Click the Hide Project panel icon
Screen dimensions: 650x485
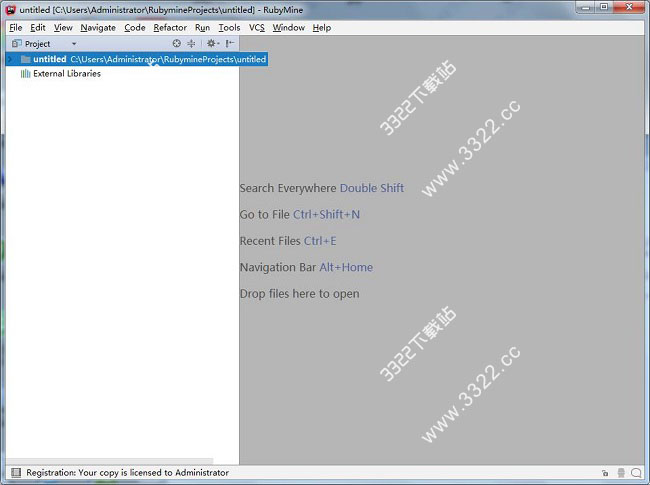pos(230,43)
